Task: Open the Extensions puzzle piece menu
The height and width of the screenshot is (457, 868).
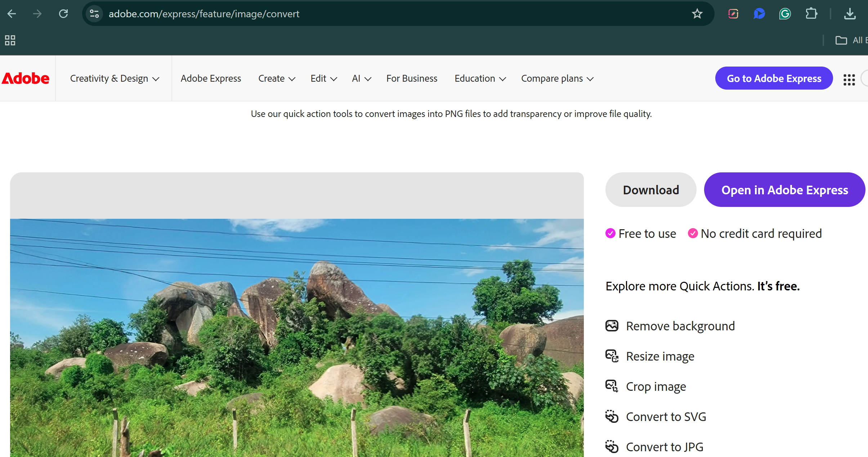Action: (811, 14)
